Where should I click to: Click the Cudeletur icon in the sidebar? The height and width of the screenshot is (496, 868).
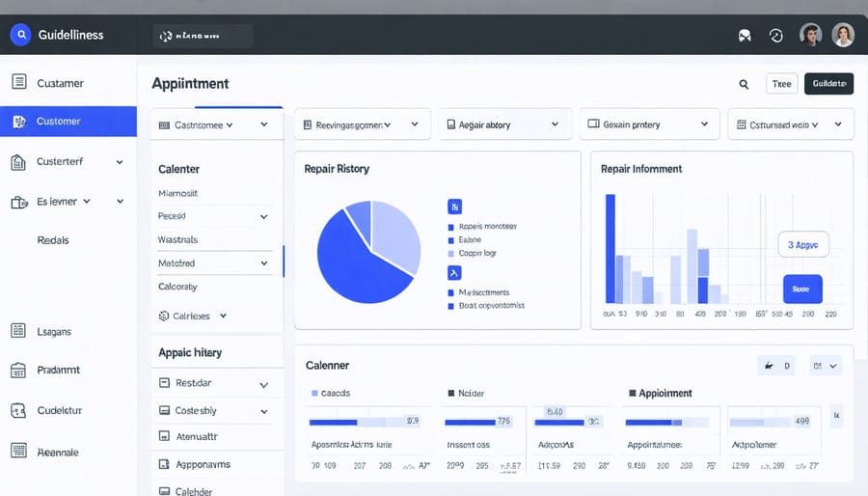click(18, 410)
